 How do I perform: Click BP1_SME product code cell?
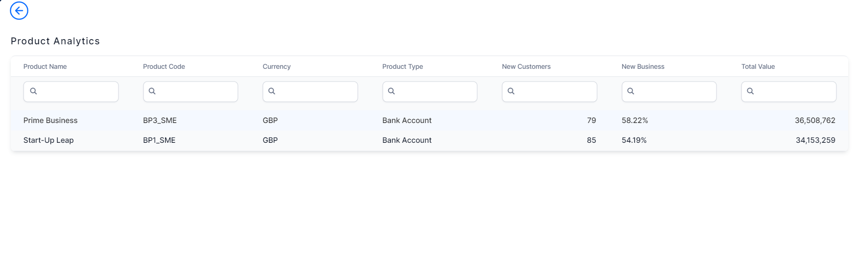pos(159,140)
